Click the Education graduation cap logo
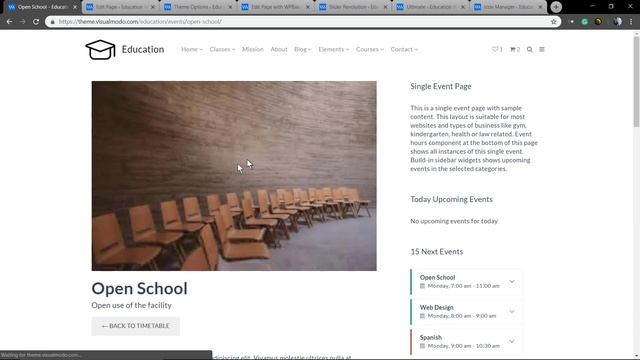Image resolution: width=640 pixels, height=360 pixels. [x=100, y=49]
